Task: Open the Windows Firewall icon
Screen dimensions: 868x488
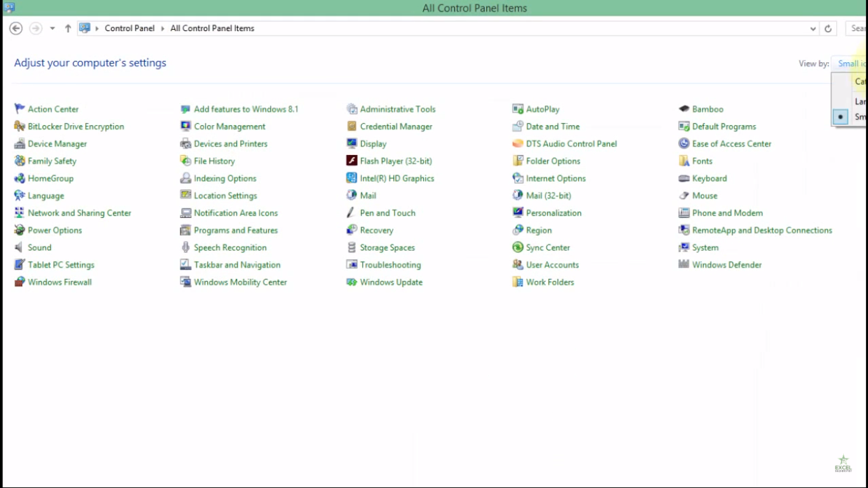Action: click(x=20, y=282)
